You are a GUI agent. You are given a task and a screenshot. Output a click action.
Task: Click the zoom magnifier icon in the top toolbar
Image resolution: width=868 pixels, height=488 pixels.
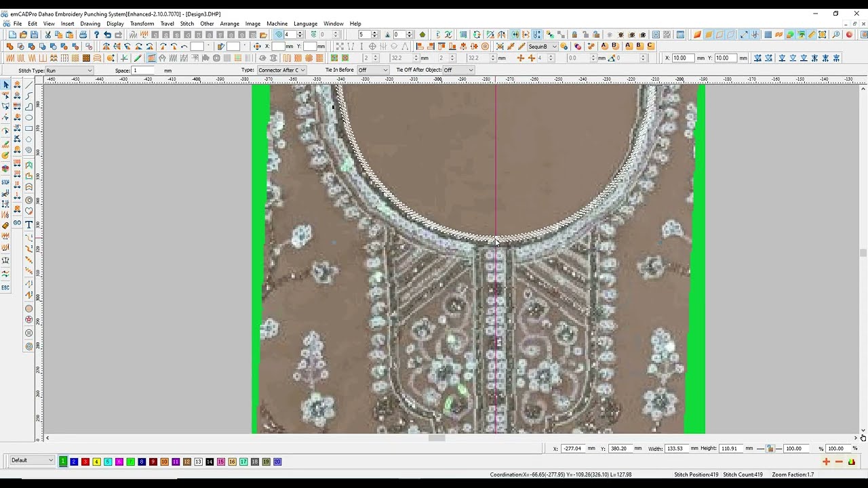[836, 35]
